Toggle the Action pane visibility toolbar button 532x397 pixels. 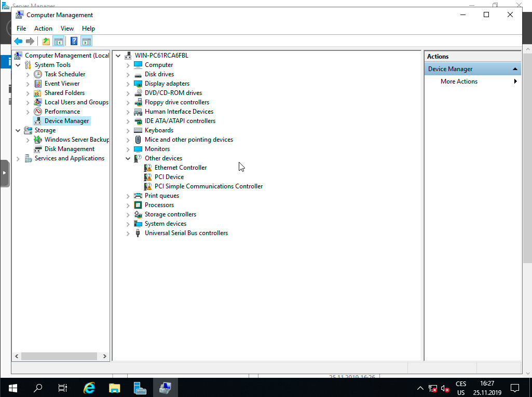click(x=86, y=40)
